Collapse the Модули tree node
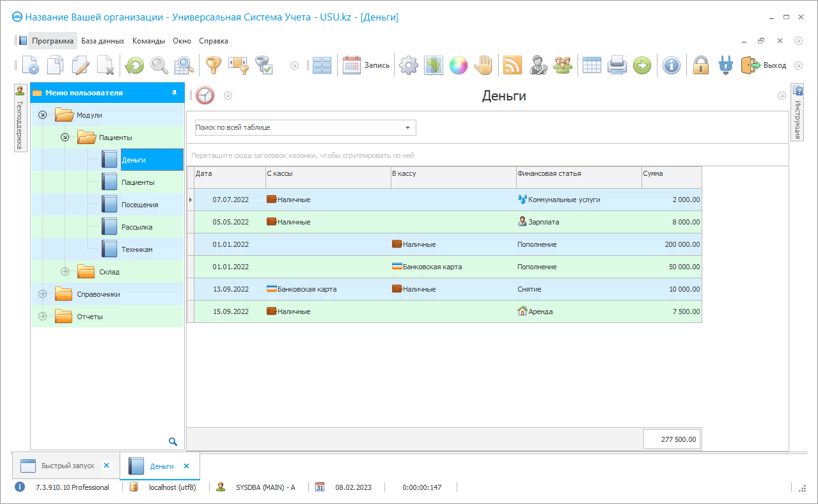Image resolution: width=818 pixels, height=504 pixels. (43, 115)
